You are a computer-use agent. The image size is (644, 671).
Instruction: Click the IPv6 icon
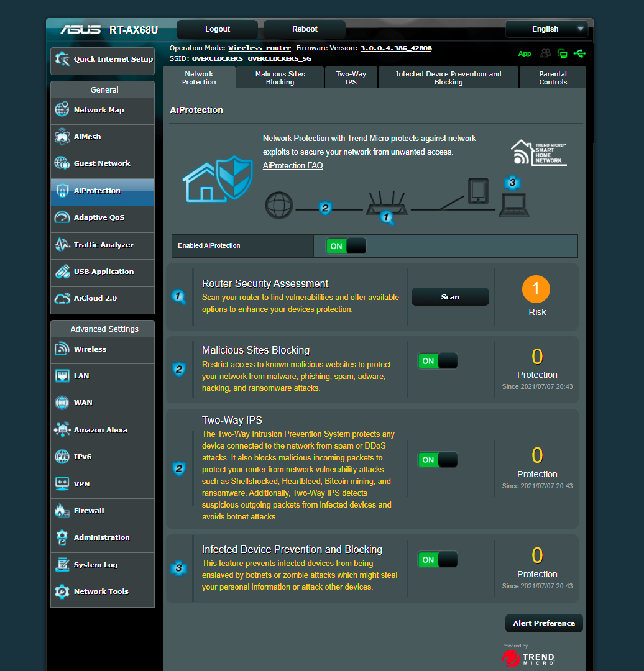point(62,457)
